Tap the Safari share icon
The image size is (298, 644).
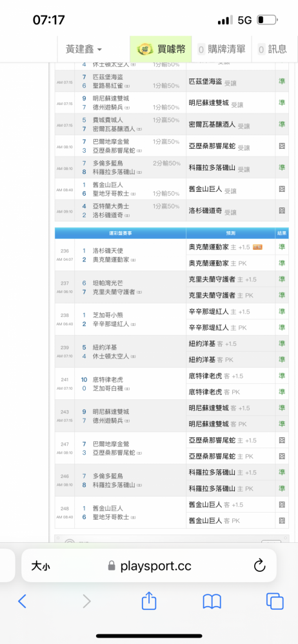coord(149,600)
